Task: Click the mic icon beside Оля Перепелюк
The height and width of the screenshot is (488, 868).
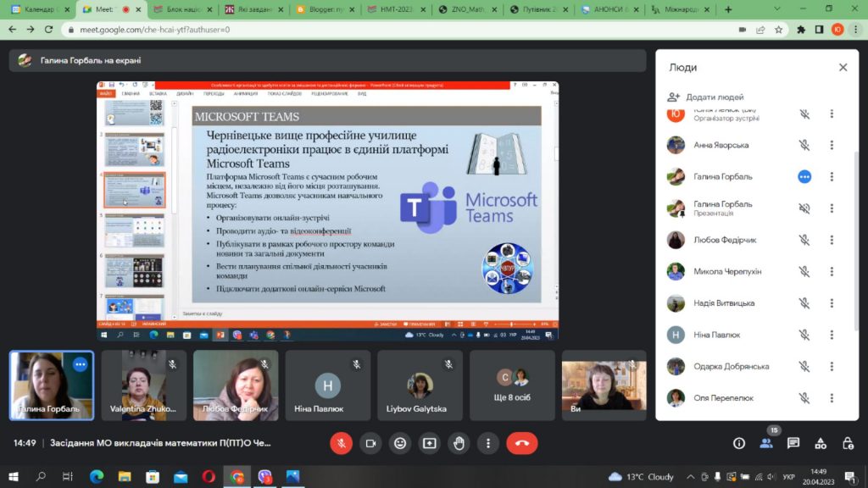Action: (804, 398)
